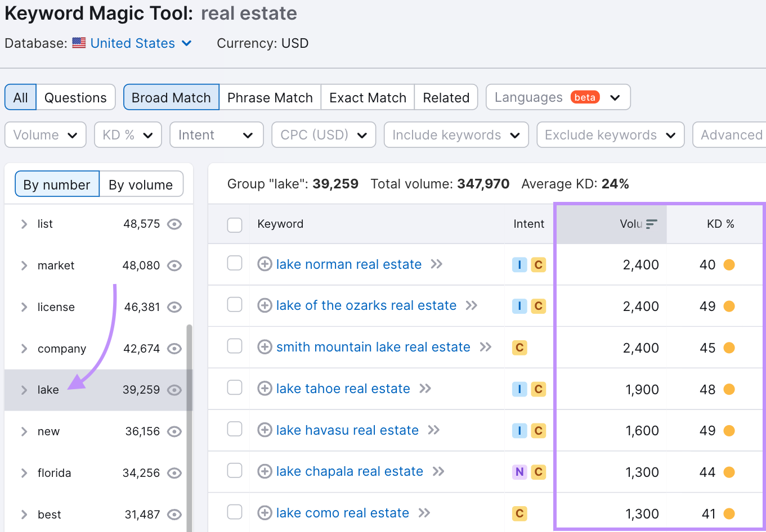The width and height of the screenshot is (766, 532).
Task: Switch to Exact Match
Action: 368,97
